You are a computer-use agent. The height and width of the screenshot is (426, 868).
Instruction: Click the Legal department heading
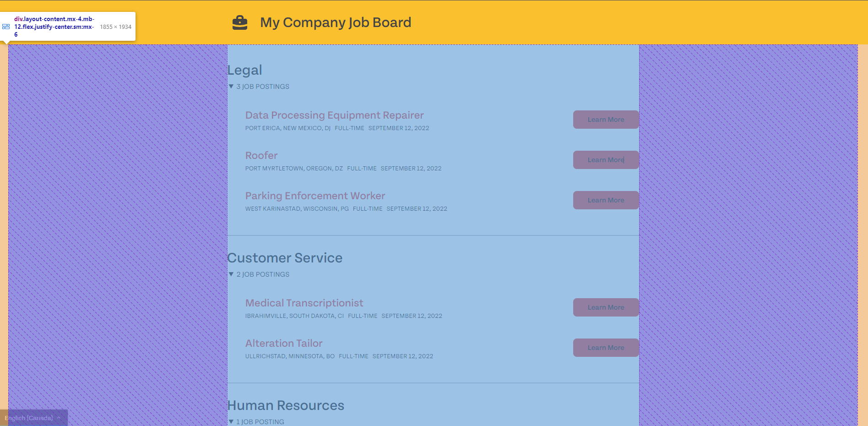245,70
